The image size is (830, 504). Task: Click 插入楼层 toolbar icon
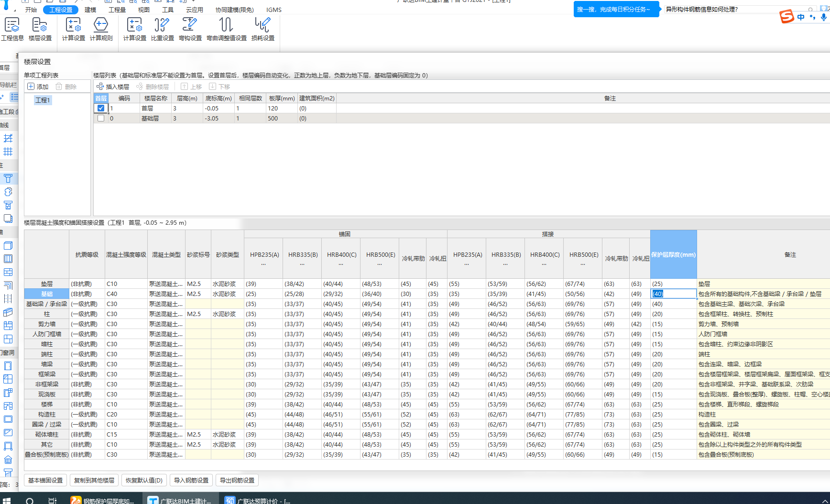113,87
